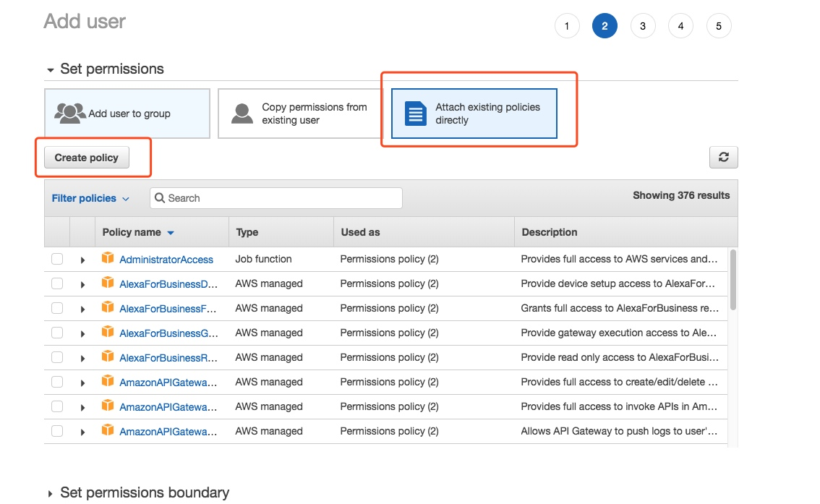820x504 pixels.
Task: Click the 'Provide gateway execution access' description
Action: click(619, 333)
